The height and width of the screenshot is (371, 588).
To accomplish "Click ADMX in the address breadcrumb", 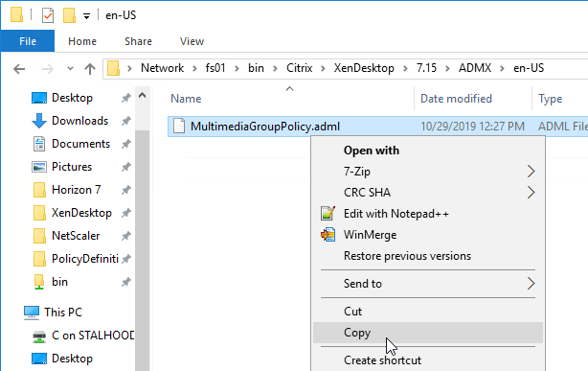I will coord(475,68).
